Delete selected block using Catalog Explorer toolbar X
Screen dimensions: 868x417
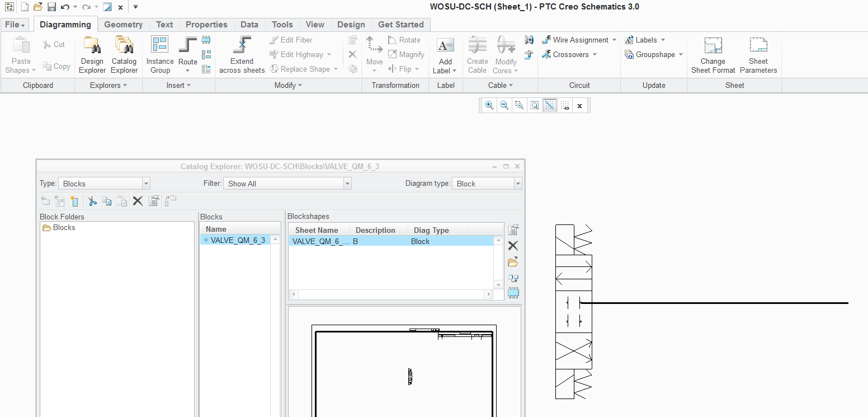tap(138, 202)
